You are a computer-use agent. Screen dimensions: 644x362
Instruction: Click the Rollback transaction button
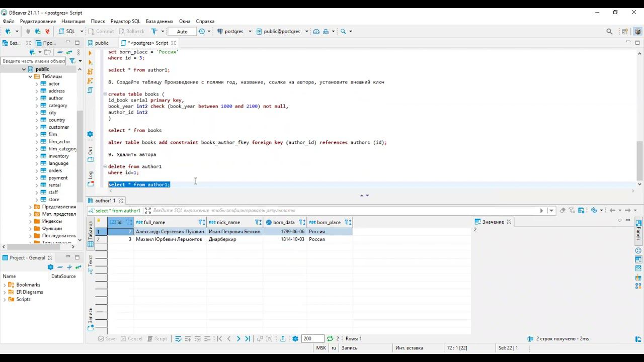[131, 31]
